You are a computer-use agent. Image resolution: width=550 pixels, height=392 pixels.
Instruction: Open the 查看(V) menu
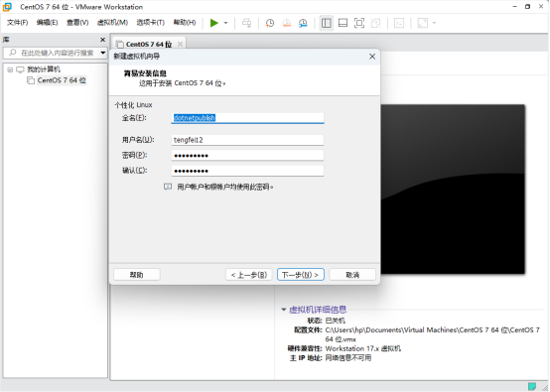pos(77,23)
